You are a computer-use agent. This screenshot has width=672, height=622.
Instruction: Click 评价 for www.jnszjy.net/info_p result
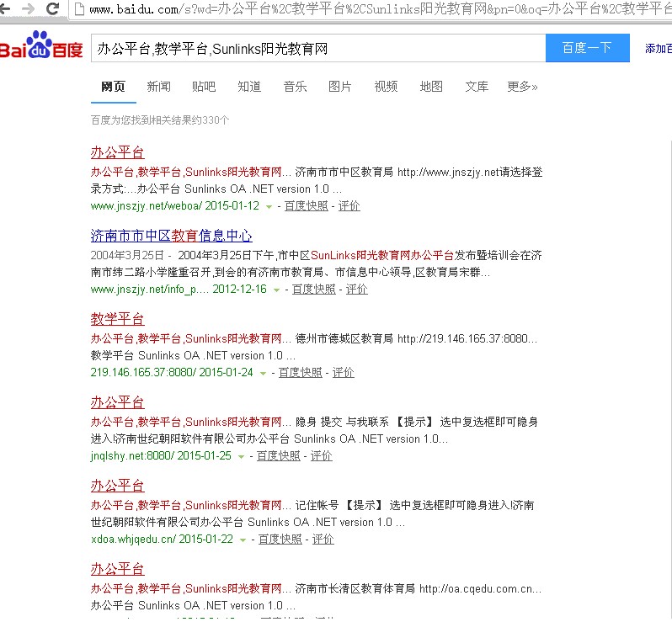pyautogui.click(x=357, y=290)
